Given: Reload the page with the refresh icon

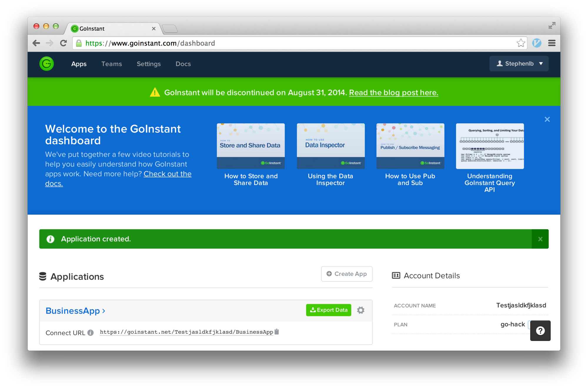Looking at the screenshot, I should point(64,43).
